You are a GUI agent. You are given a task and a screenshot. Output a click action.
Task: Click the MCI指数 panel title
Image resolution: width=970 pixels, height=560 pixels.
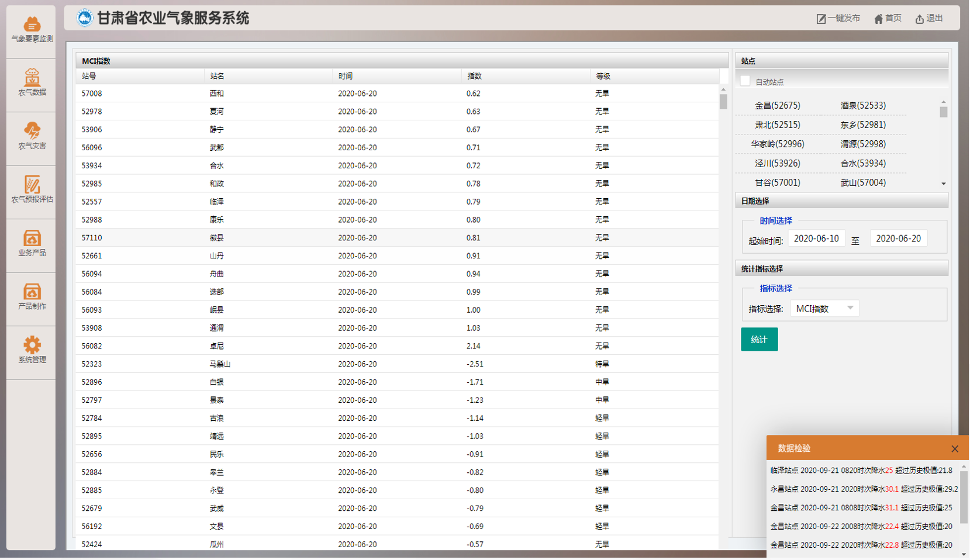(96, 61)
